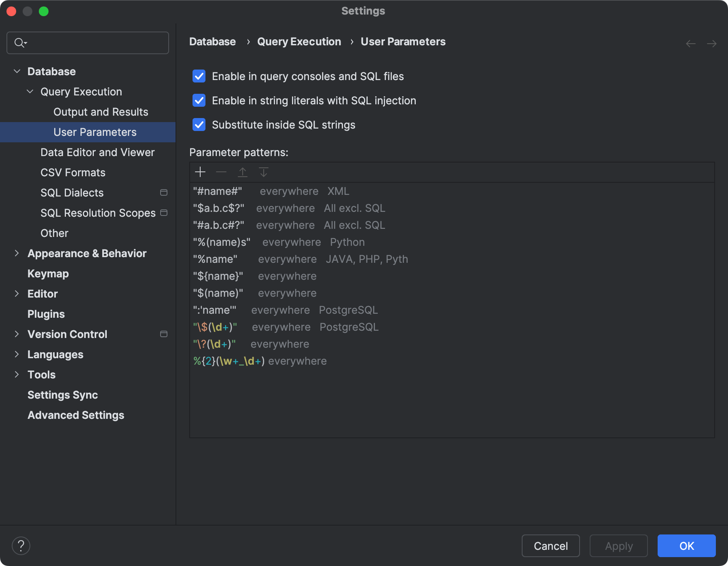Collapse the Database tree section
This screenshot has height=566, width=728.
(x=17, y=71)
